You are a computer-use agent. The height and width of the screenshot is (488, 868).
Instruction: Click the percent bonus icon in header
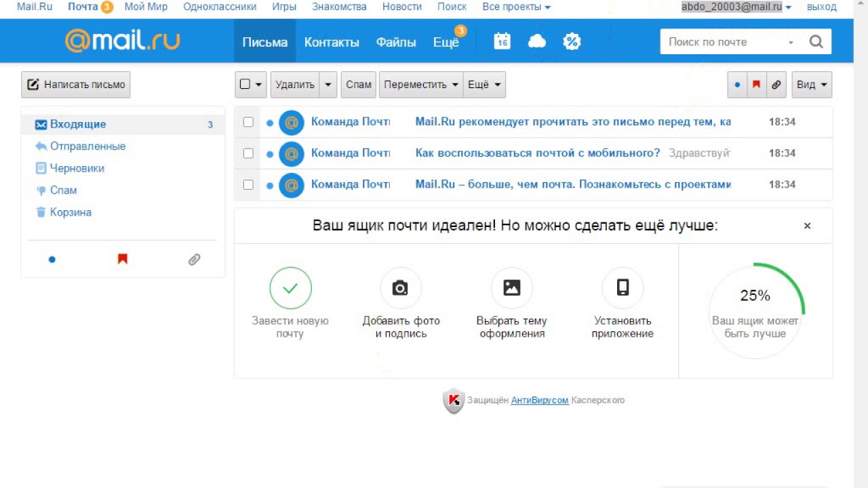(x=572, y=41)
